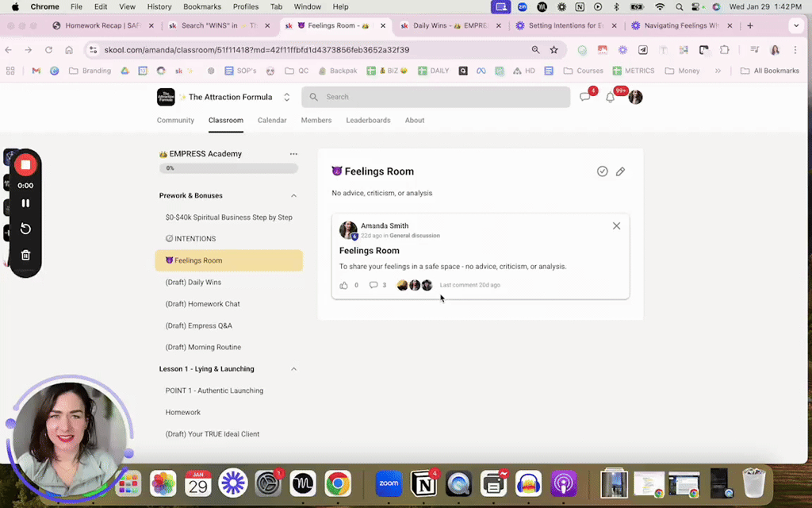
Task: Collapse the Prework & Bonuses section
Action: pyautogui.click(x=293, y=195)
